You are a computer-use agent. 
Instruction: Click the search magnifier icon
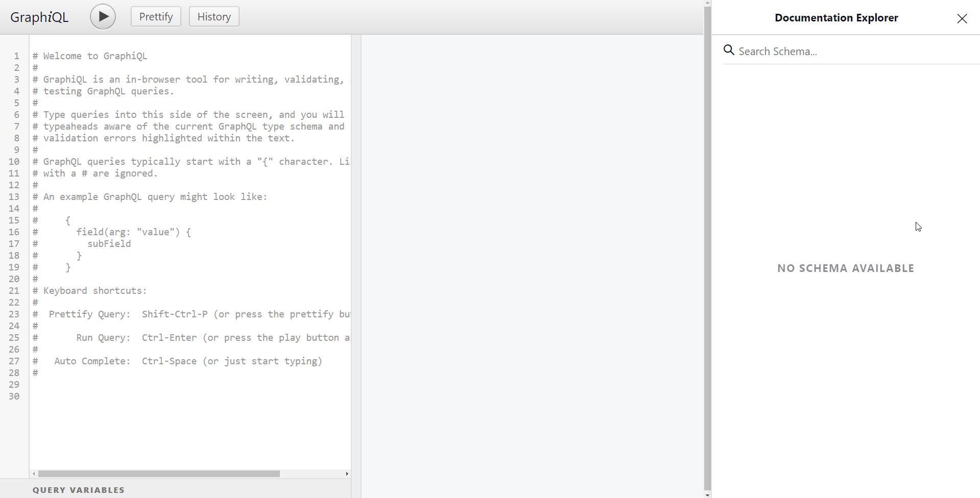pyautogui.click(x=729, y=50)
